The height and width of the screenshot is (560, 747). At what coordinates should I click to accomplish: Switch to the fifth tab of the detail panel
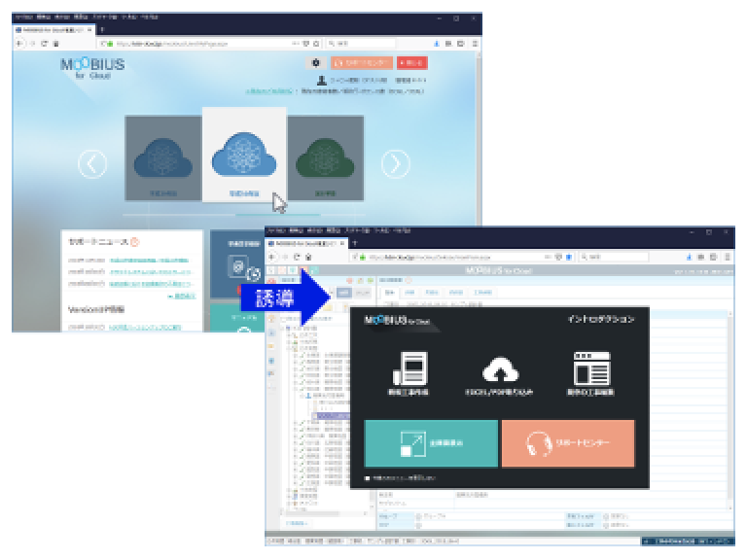pyautogui.click(x=482, y=292)
